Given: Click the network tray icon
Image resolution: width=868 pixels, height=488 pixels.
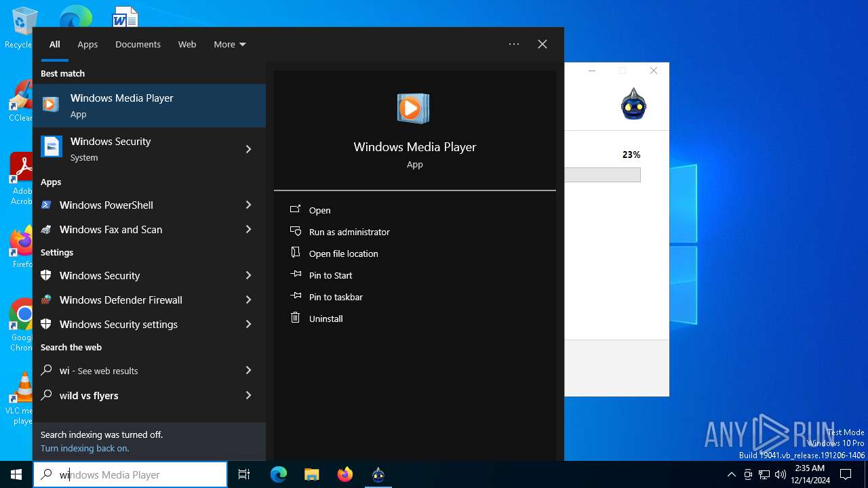Looking at the screenshot, I should click(764, 474).
